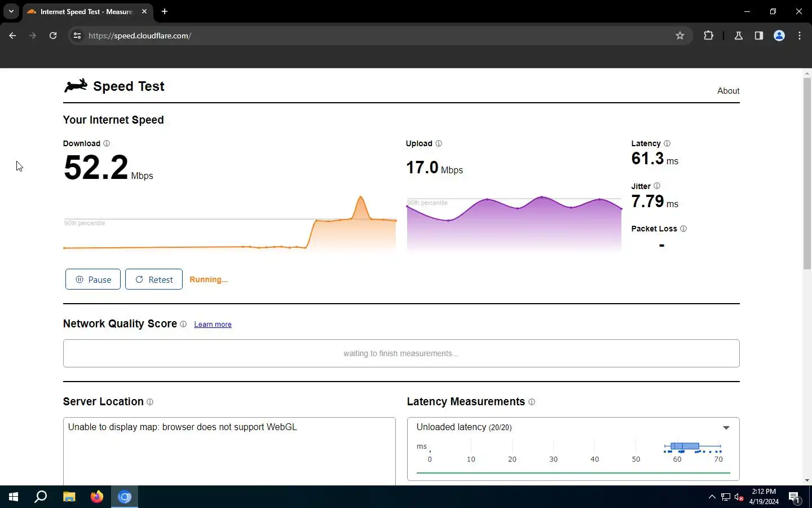
Task: Open Windows Start menu
Action: click(x=14, y=497)
